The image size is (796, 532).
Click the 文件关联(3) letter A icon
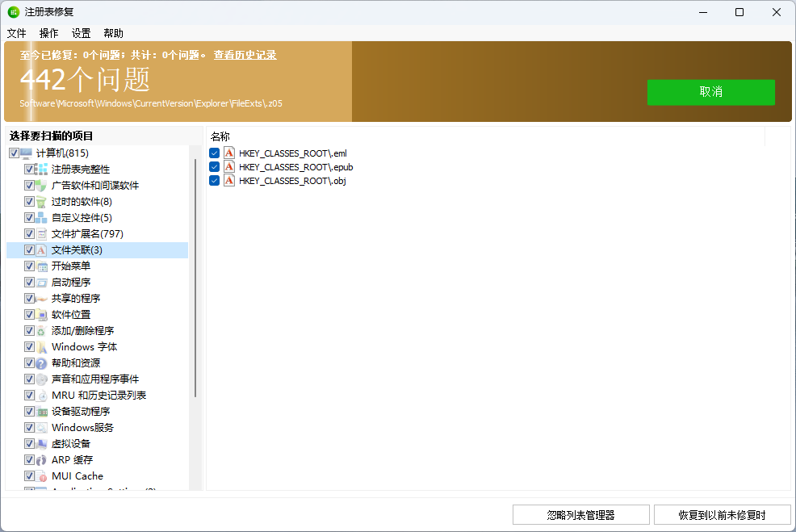pos(42,249)
